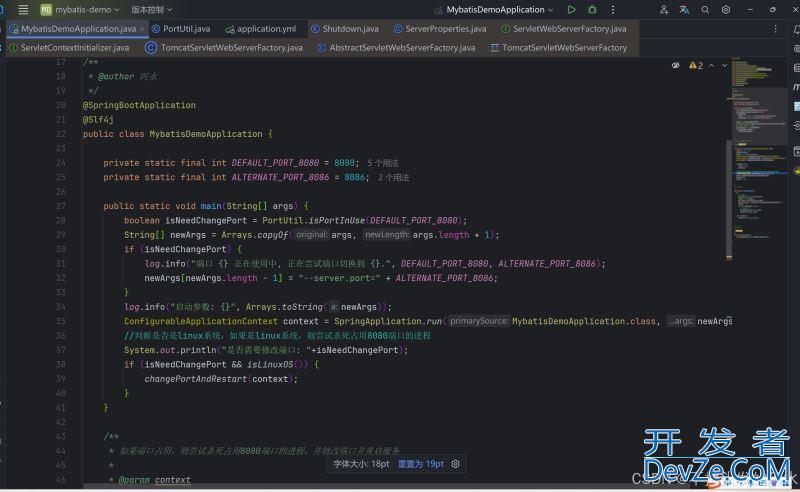Open the hamburger main menu

coord(23,9)
